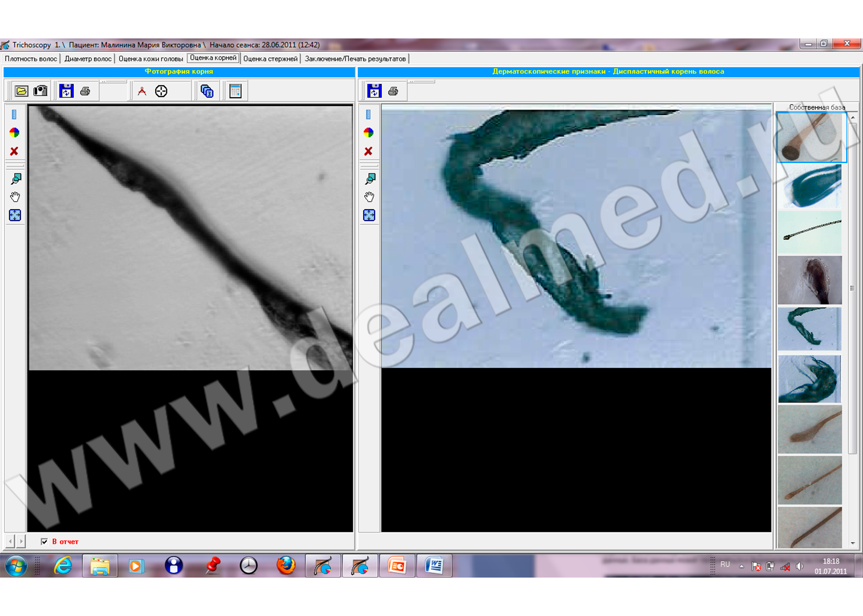Select hand pan tool for left photo
Image resolution: width=863 pixels, height=616 pixels.
pyautogui.click(x=15, y=197)
